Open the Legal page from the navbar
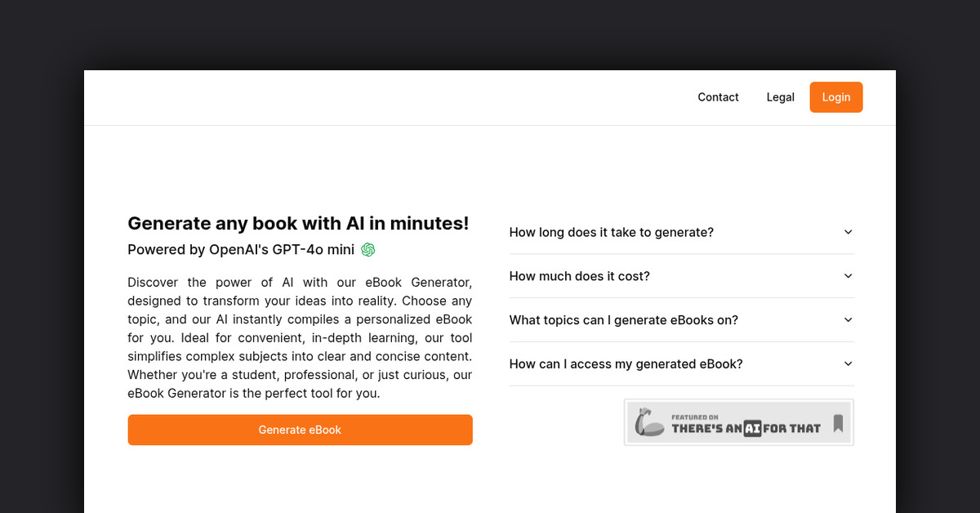Viewport: 980px width, 513px height. [x=780, y=97]
